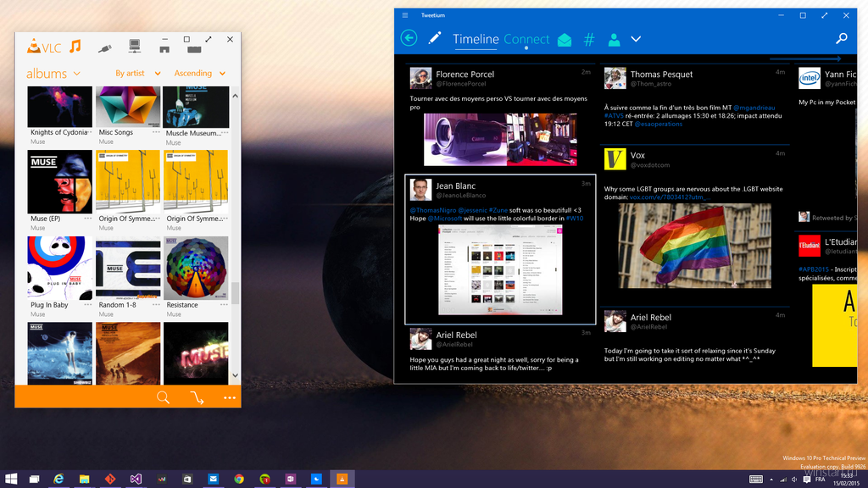
Task: Click Florence Porcel's avatar
Action: click(x=420, y=78)
